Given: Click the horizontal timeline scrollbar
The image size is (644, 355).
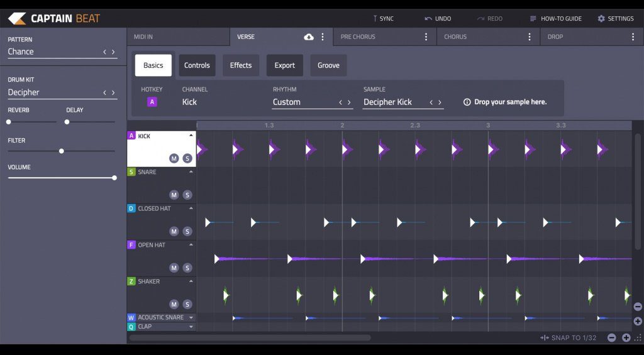Looking at the screenshot, I should click(250, 338).
